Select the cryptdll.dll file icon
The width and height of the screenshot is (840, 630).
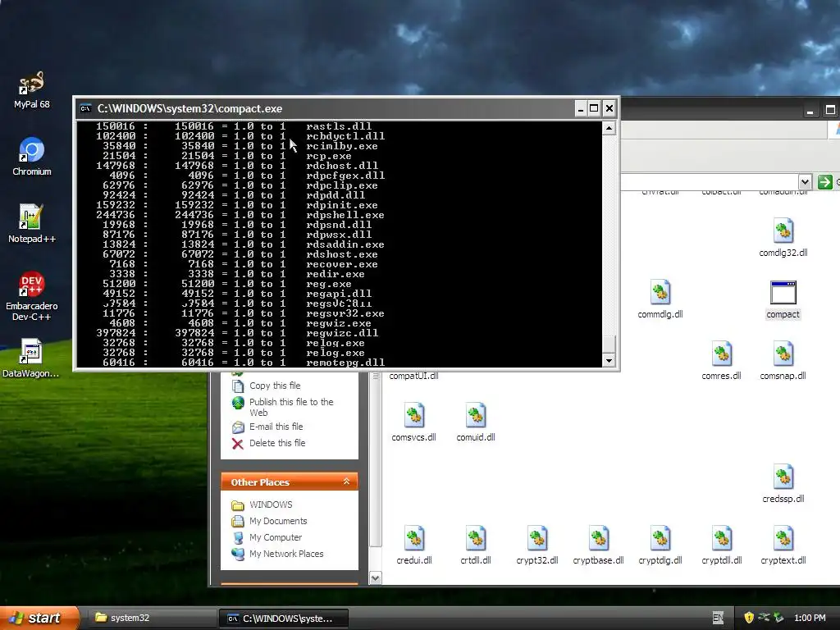(x=721, y=546)
